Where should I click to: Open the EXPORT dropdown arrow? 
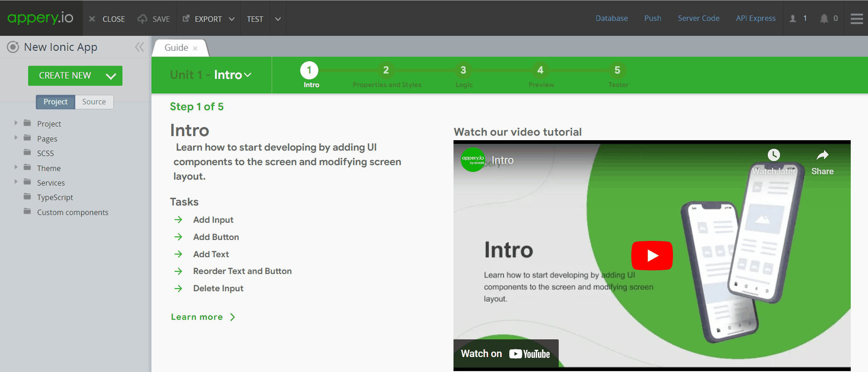[232, 19]
